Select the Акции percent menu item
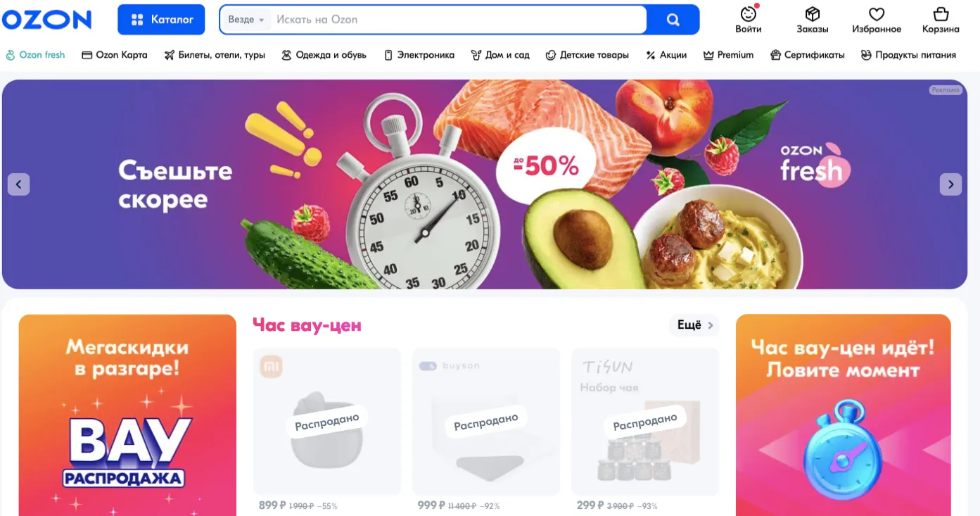The width and height of the screenshot is (980, 516). pos(666,55)
